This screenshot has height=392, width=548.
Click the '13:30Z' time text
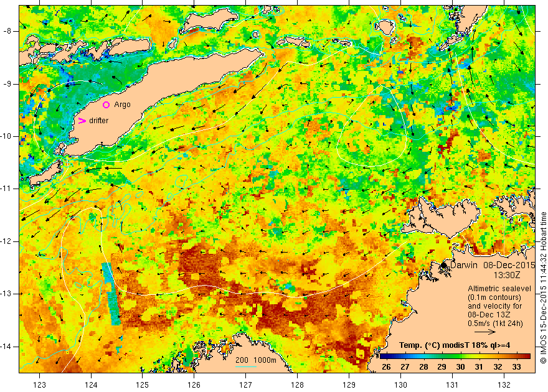[507, 275]
